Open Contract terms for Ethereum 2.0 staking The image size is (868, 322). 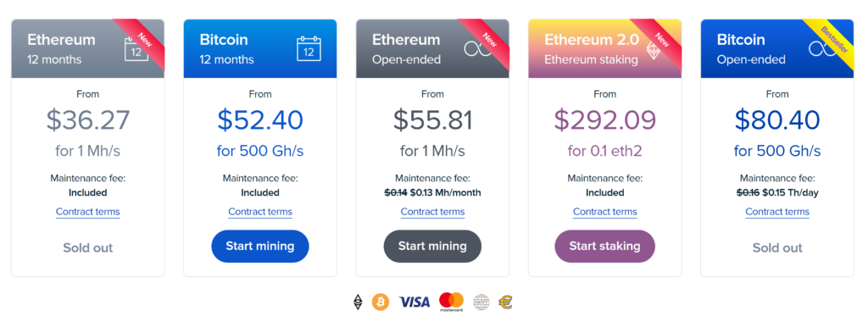pyautogui.click(x=604, y=212)
